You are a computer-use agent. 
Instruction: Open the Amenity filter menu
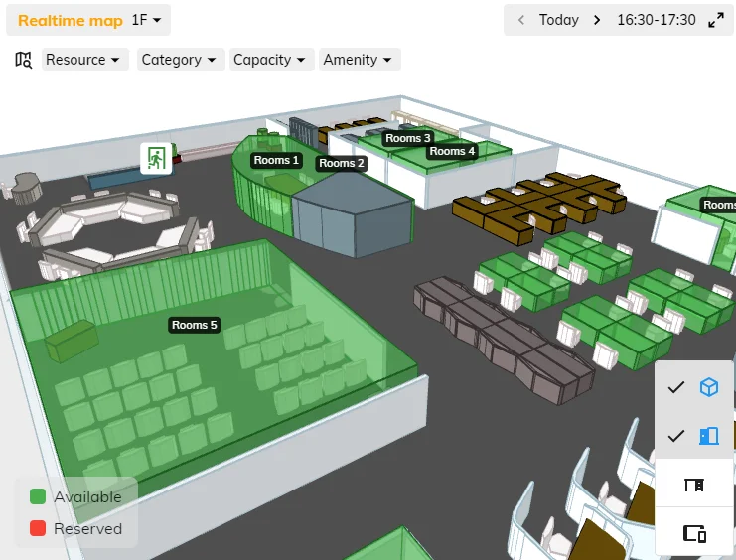coord(358,60)
